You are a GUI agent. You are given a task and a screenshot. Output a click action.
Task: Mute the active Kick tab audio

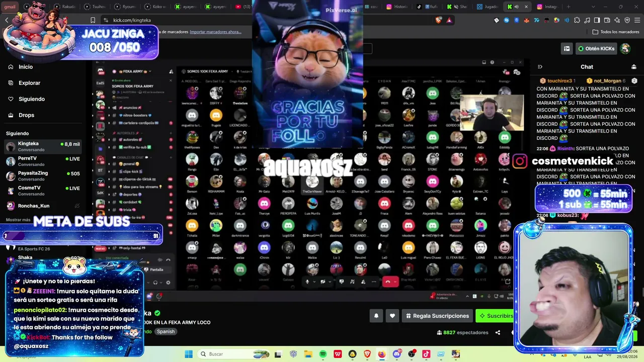(518, 7)
